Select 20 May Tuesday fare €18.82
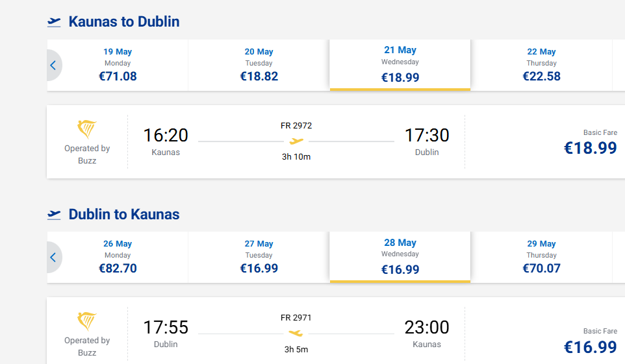Screen dimensions: 625x364 pos(259,65)
